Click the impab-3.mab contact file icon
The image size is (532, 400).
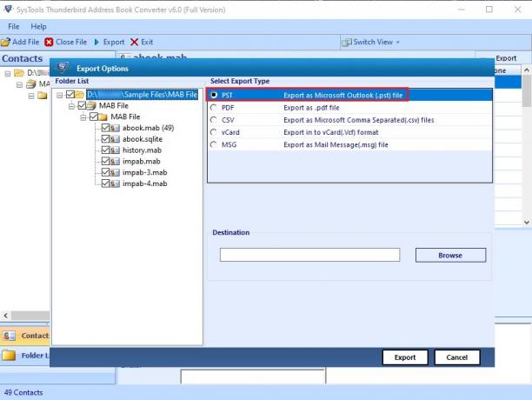[x=115, y=173]
